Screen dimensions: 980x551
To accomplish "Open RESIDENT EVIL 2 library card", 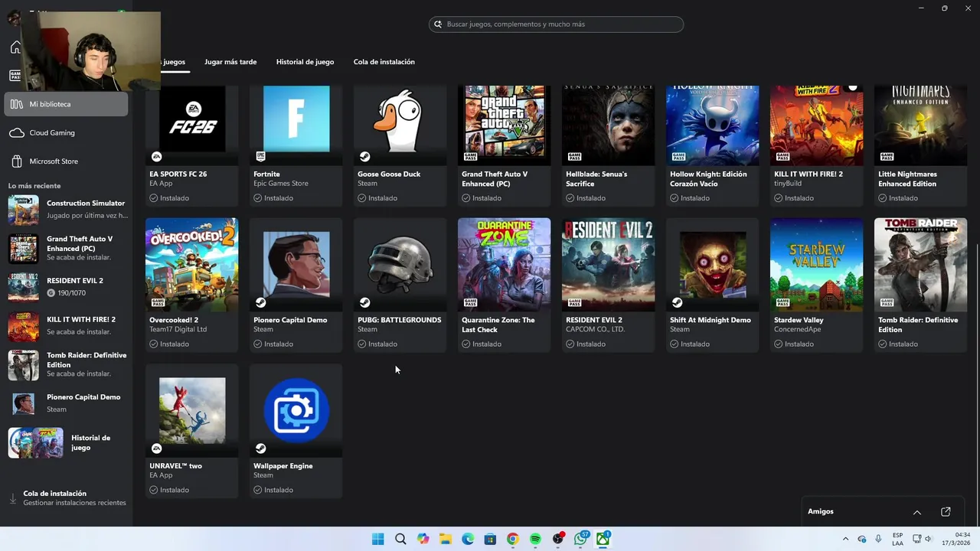I will pyautogui.click(x=609, y=285).
